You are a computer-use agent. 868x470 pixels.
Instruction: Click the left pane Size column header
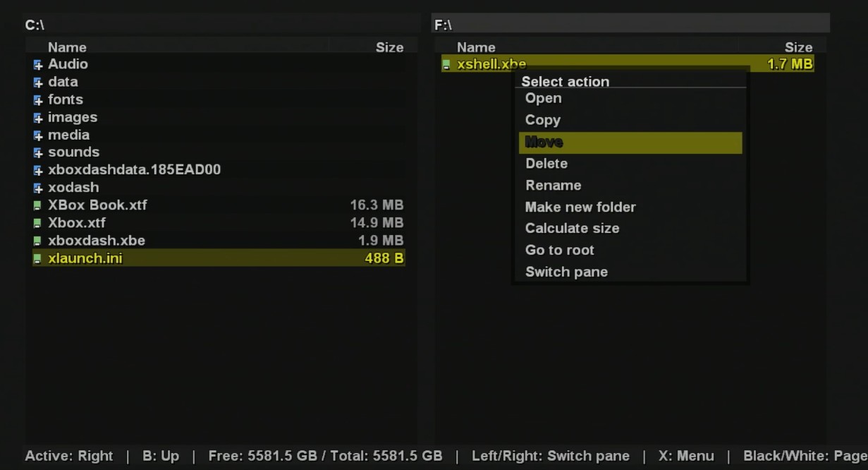389,48
